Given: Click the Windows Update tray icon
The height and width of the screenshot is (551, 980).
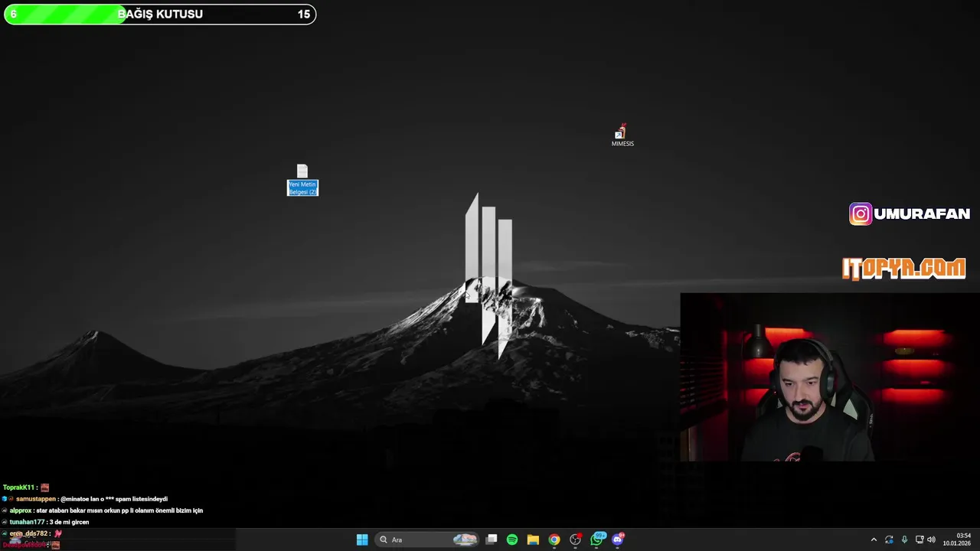Looking at the screenshot, I should [889, 540].
